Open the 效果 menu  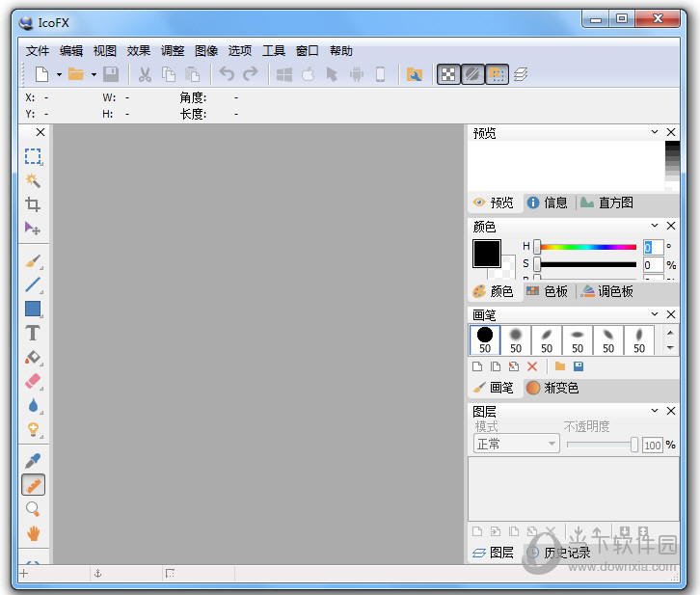coord(139,51)
